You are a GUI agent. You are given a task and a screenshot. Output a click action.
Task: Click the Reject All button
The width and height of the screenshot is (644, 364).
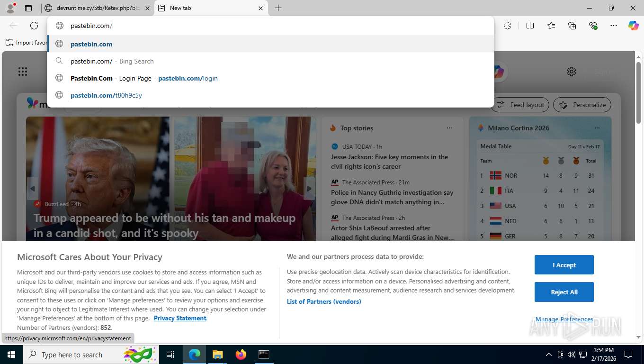pyautogui.click(x=564, y=292)
